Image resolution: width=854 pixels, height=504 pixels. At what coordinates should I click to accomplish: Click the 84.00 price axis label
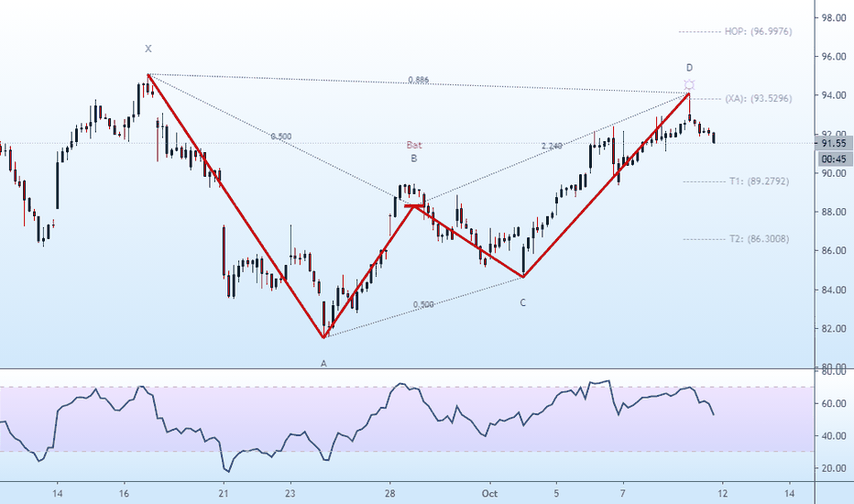tap(834, 290)
